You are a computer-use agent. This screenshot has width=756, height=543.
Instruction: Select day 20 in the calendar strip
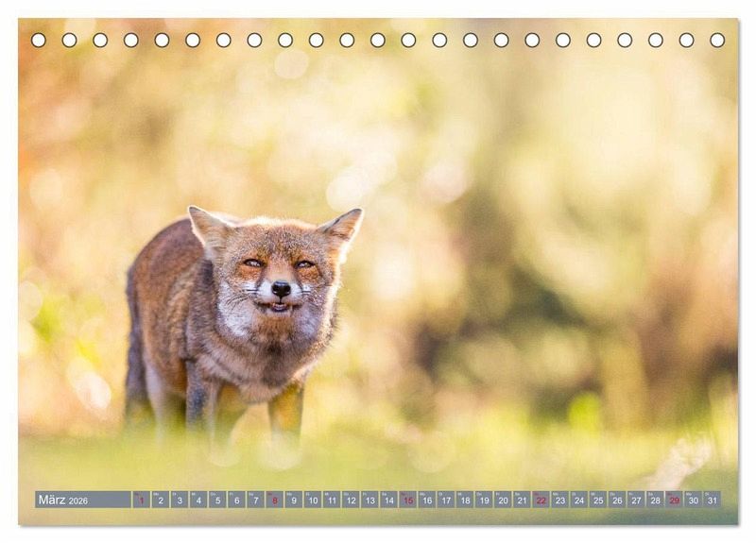504,500
